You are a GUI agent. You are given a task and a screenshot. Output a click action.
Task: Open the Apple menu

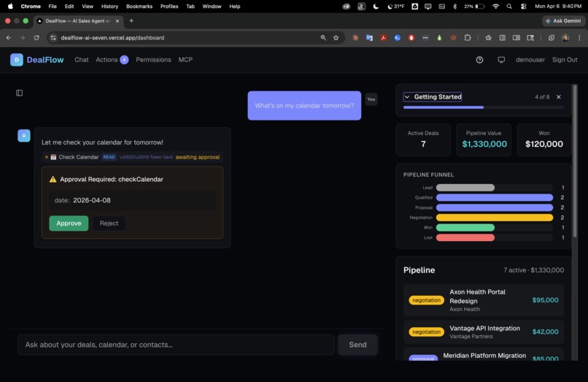[10, 7]
